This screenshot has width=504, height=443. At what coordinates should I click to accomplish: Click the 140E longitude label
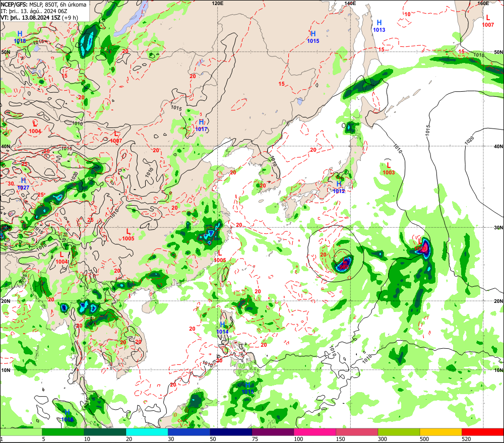tap(350, 3)
